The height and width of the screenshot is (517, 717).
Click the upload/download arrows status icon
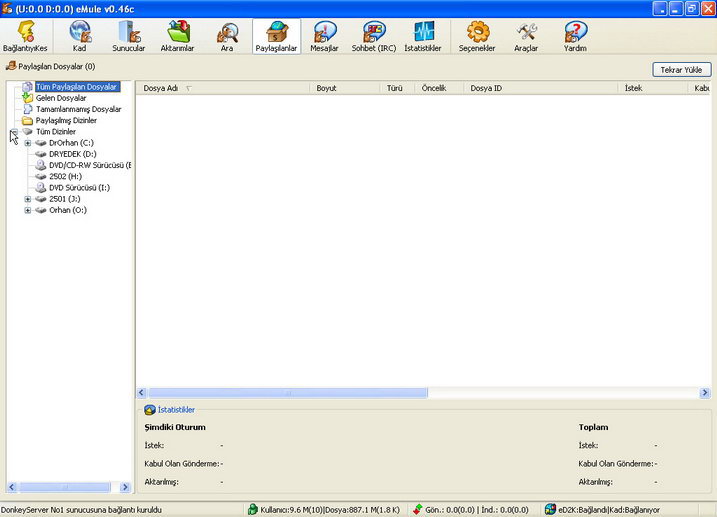point(417,509)
